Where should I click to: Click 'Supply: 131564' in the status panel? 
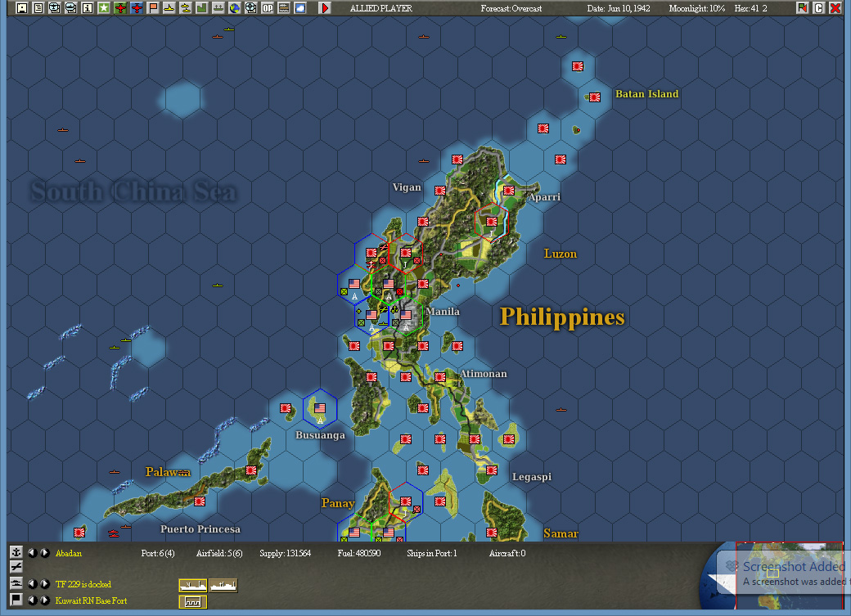285,554
